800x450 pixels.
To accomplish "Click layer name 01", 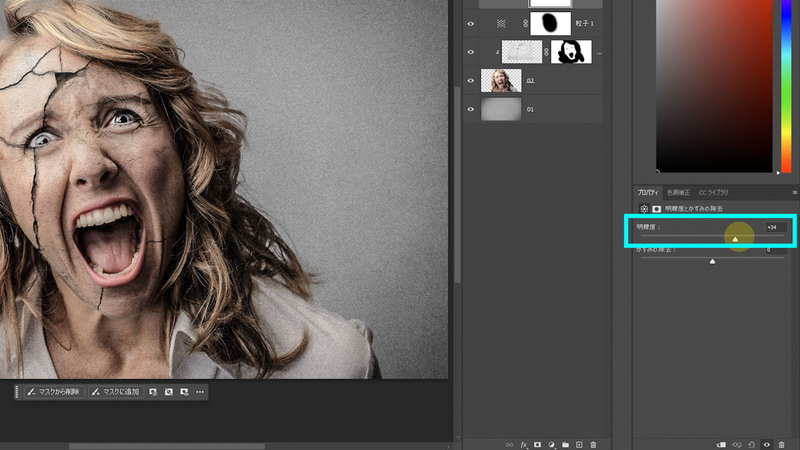I will point(530,109).
